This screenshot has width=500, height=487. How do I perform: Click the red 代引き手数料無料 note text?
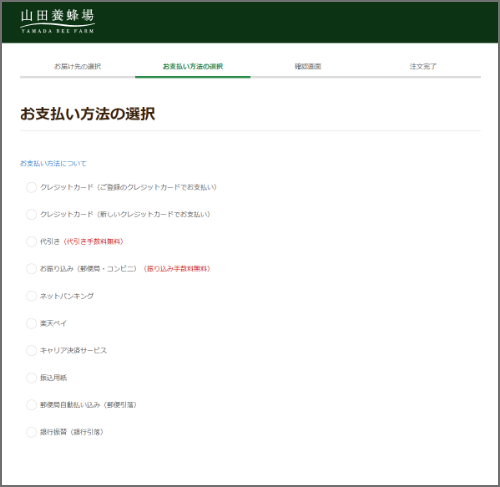[x=93, y=242]
